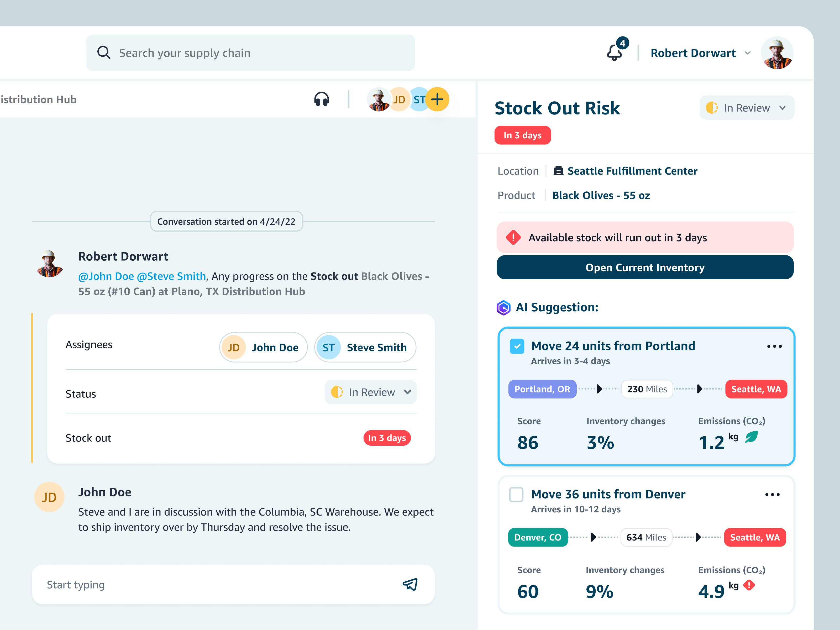Check Move 36 units from Denver
This screenshot has height=630, width=840.
tap(516, 495)
